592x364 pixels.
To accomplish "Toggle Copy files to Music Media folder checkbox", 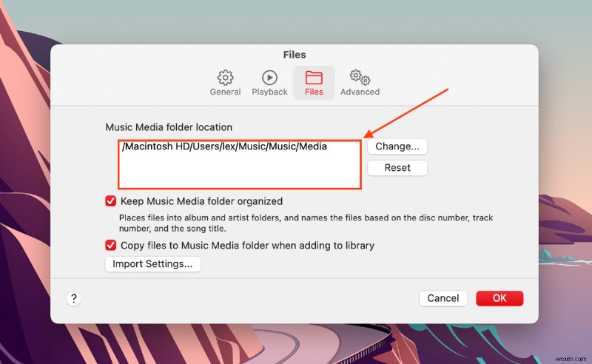I will 110,246.
